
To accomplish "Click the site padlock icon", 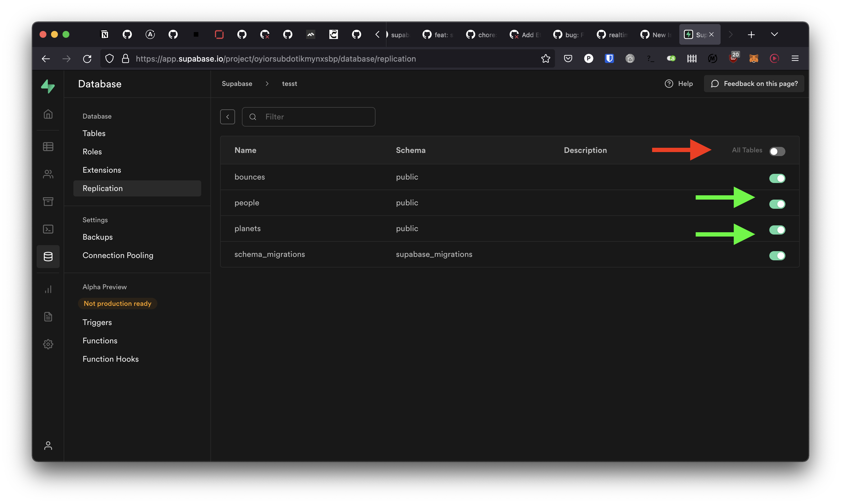I will click(126, 59).
